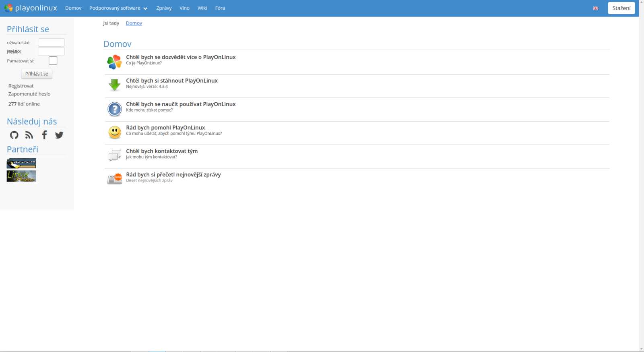The image size is (644, 352).
Task: Open 'Chtěl bych se dozvědět více o PlayOnLinux'
Action: [181, 57]
